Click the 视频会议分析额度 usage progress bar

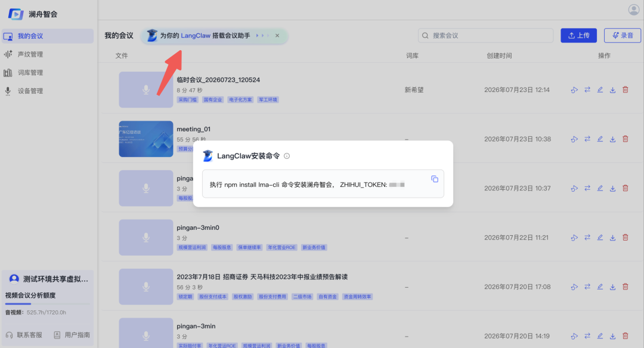(x=47, y=304)
